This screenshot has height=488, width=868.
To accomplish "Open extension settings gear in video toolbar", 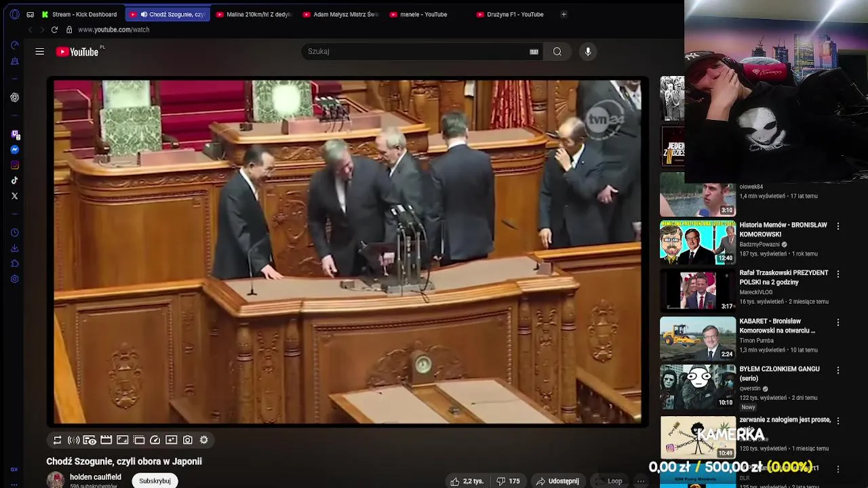I will tap(203, 440).
